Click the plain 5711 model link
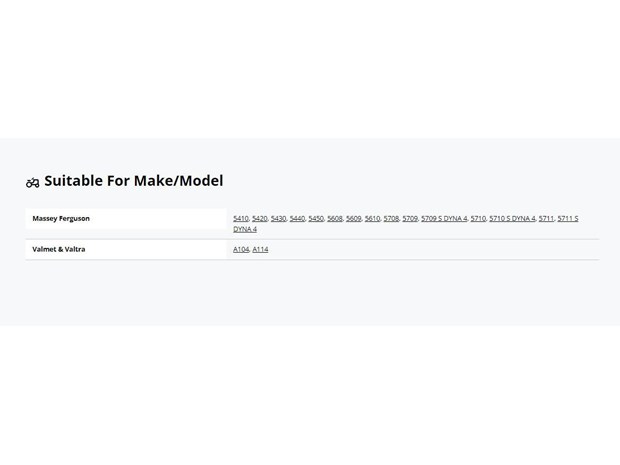This screenshot has height=465, width=620. [546, 219]
